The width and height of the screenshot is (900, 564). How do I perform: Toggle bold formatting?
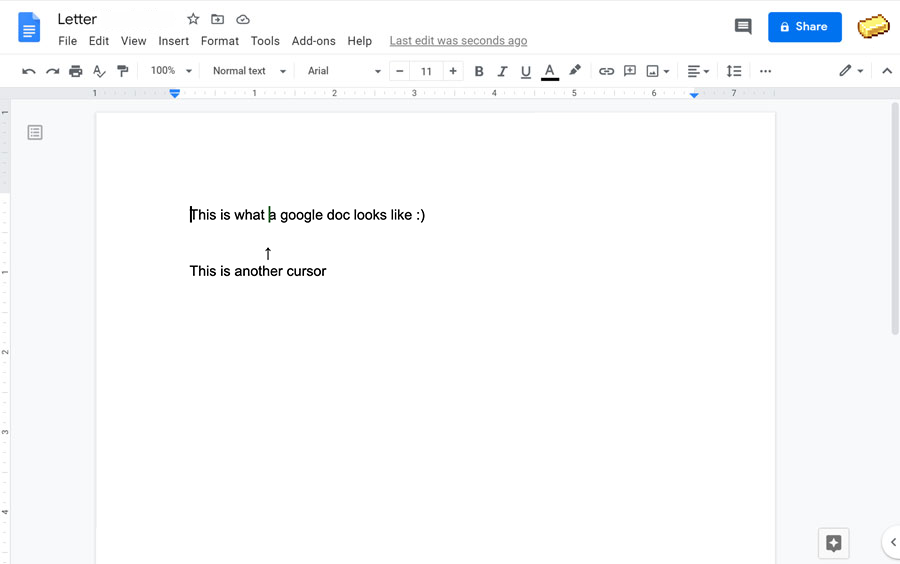point(479,71)
